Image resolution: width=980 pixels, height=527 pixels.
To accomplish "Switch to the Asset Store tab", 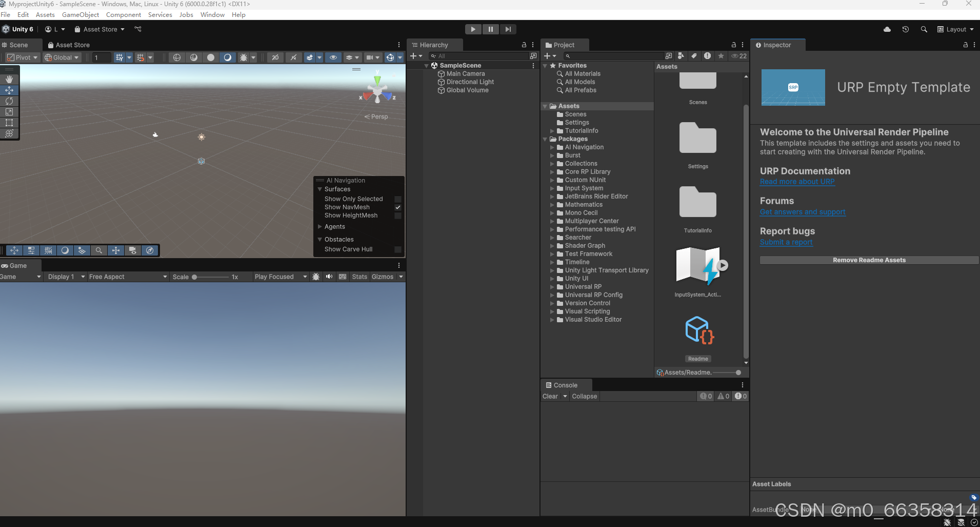I will pos(69,45).
